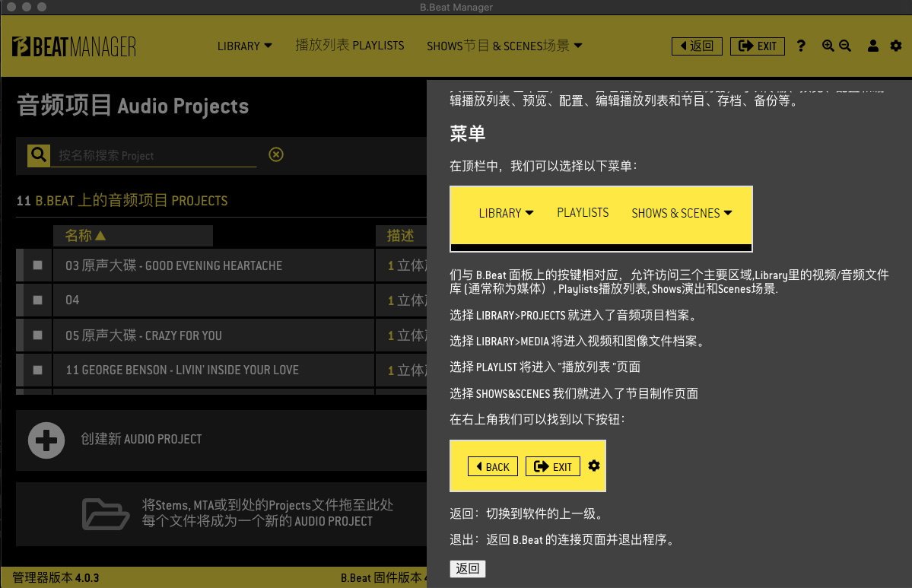This screenshot has height=588, width=912.
Task: Click the EXIT button in the help panel image
Action: 552,466
